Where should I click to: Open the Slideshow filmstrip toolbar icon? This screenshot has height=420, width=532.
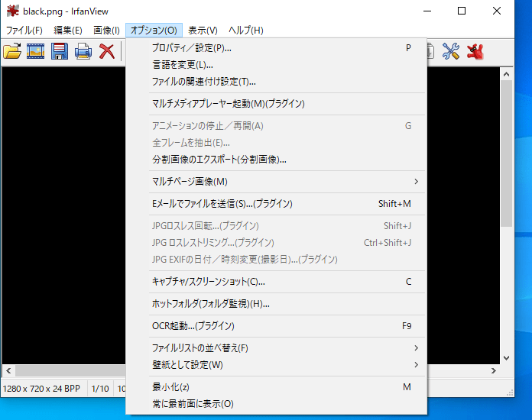click(x=36, y=51)
